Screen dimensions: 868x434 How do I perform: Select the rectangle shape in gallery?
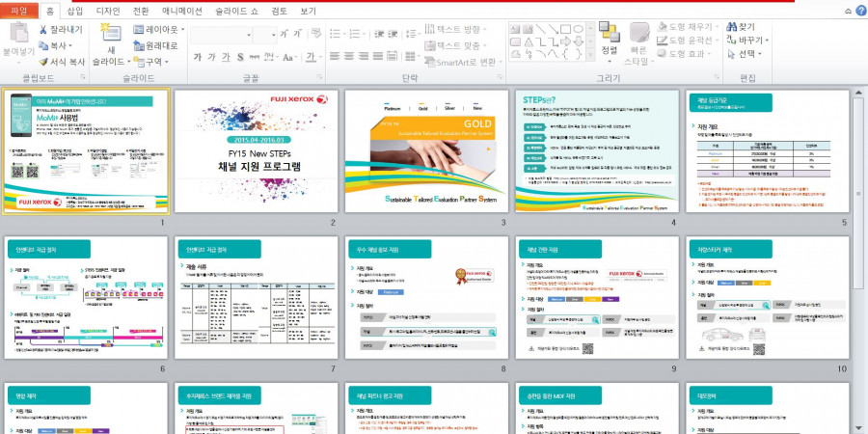pyautogui.click(x=566, y=29)
